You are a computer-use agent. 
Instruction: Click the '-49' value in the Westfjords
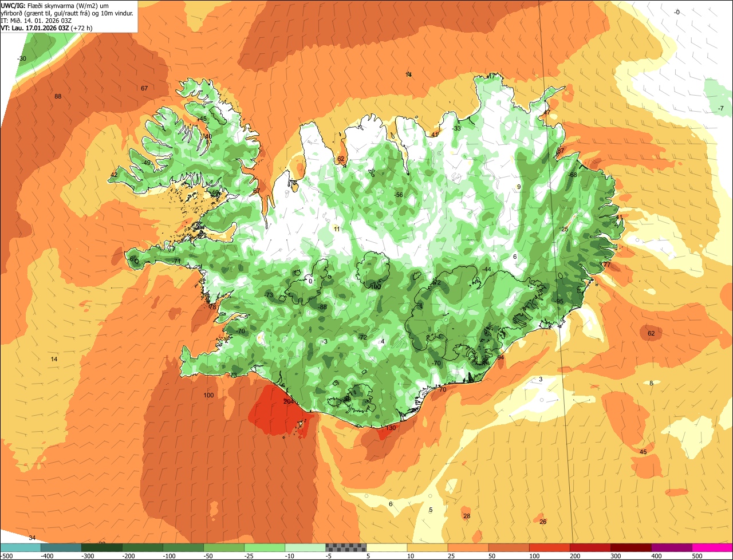(x=147, y=163)
